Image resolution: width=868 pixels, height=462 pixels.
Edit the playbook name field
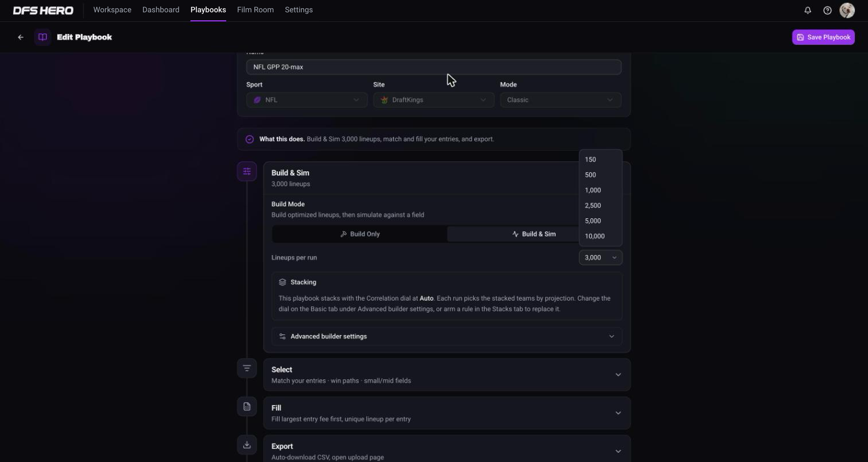(433, 67)
